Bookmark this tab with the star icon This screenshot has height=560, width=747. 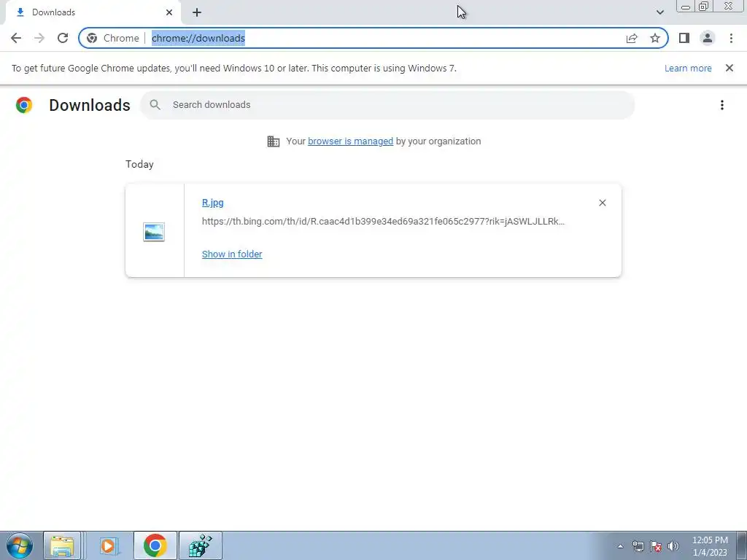coord(655,38)
